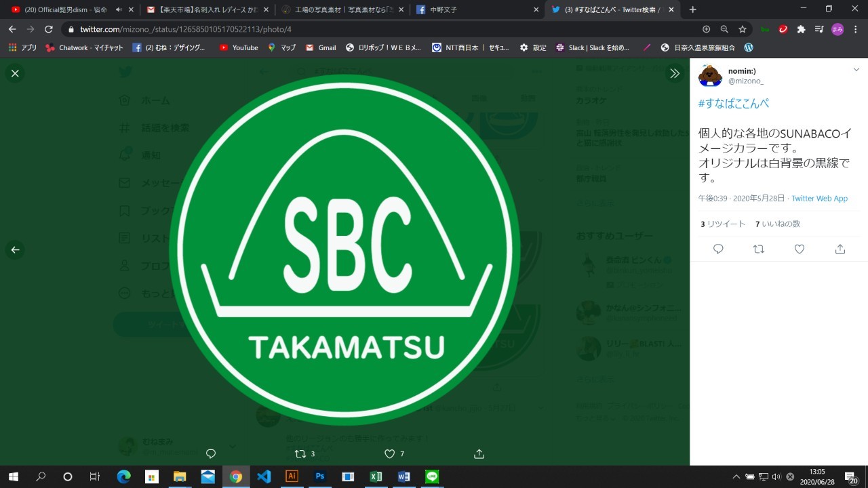
Task: Open a new browser tab
Action: click(x=692, y=9)
